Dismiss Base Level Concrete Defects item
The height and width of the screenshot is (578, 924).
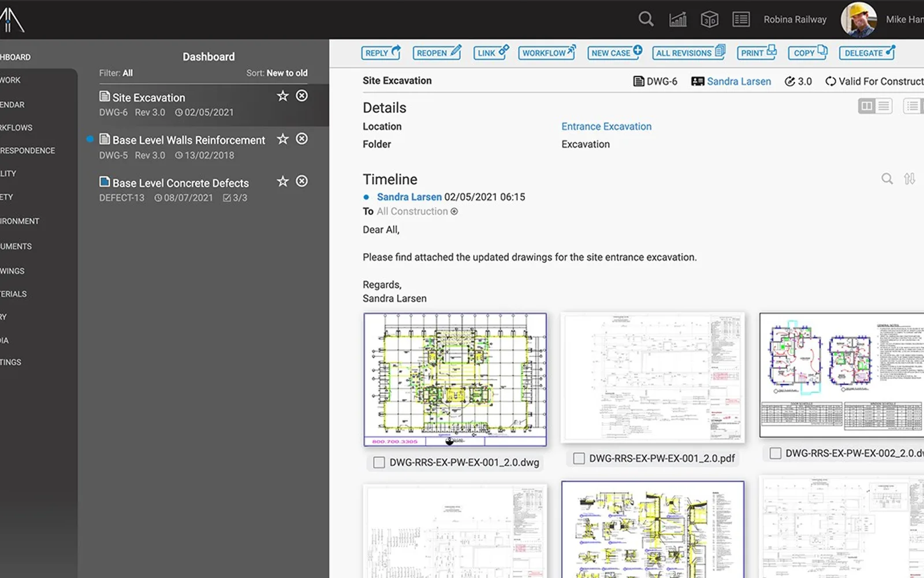click(302, 181)
